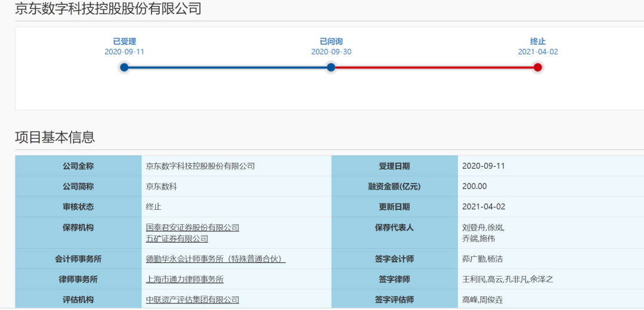Click the 律师事务所 header cell
The width and height of the screenshot is (644, 310).
(x=79, y=280)
